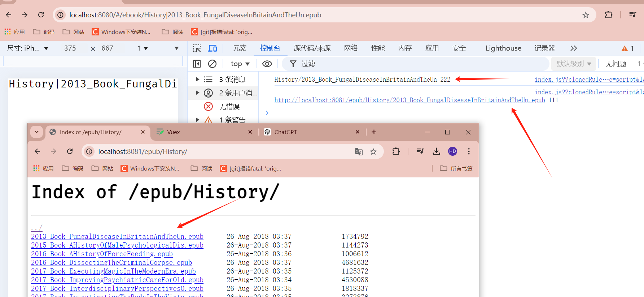Bookmark the ebook page with star icon

tap(586, 15)
